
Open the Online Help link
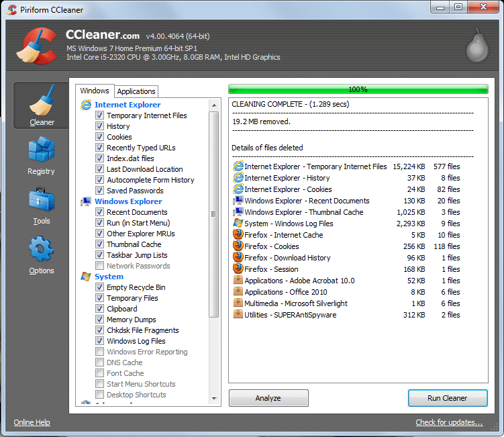point(32,422)
